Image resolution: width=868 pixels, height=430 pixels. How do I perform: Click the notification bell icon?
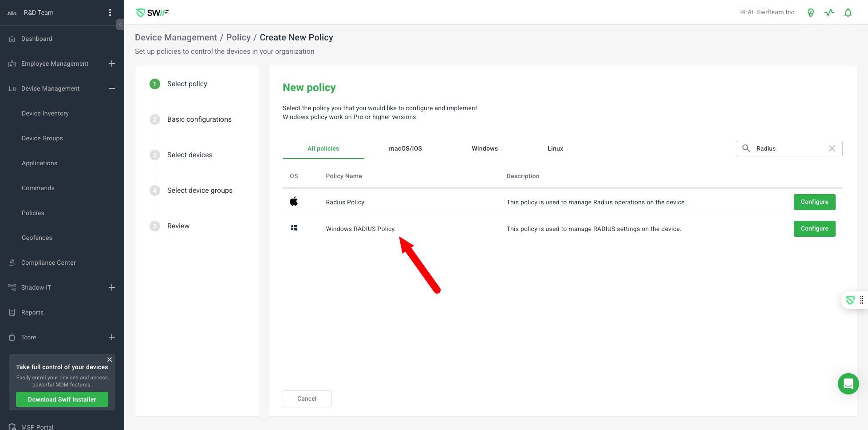point(848,12)
